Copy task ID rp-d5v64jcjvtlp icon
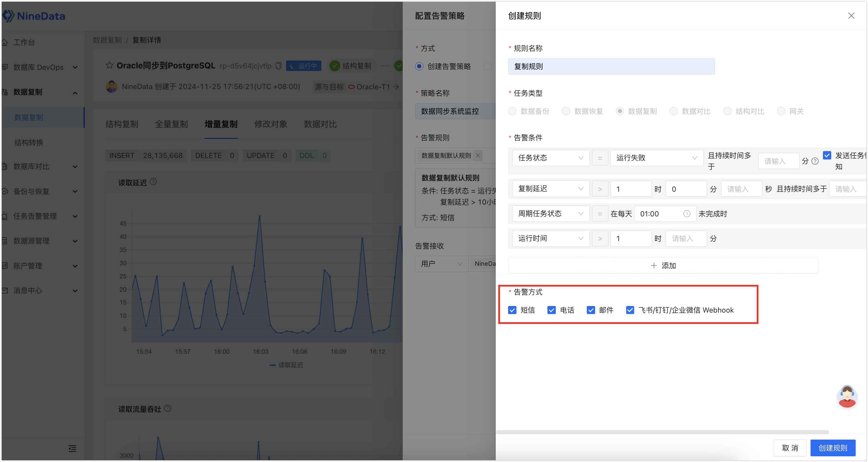This screenshot has height=462, width=868. pos(278,66)
